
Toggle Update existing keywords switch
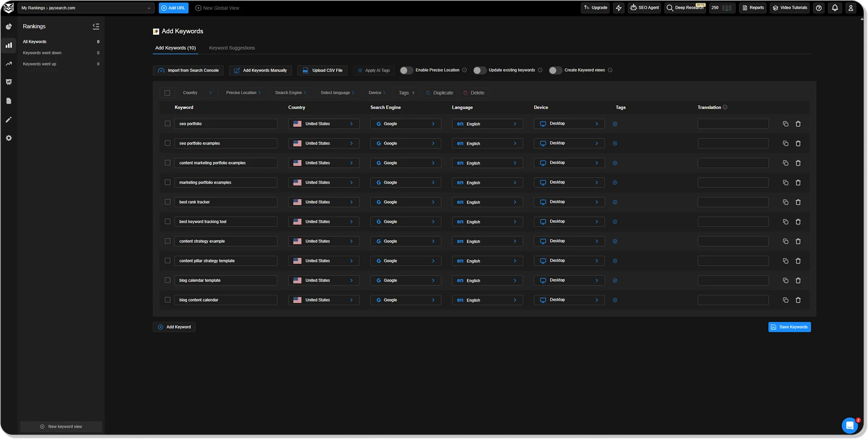[x=479, y=70]
